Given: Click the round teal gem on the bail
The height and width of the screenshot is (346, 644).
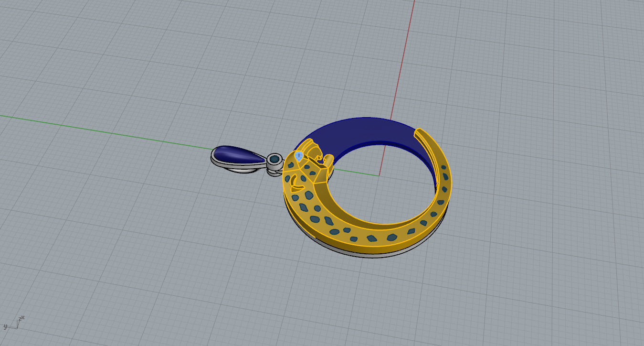Looking at the screenshot, I should tap(275, 159).
